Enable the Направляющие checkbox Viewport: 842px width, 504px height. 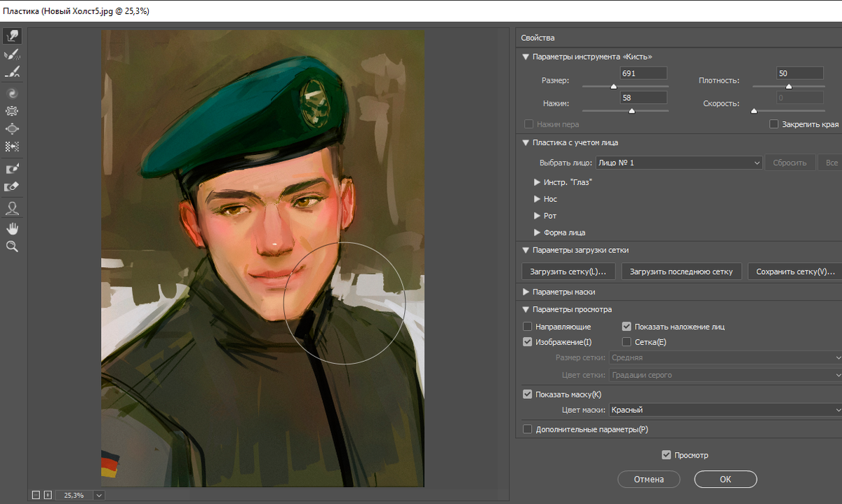tap(528, 327)
